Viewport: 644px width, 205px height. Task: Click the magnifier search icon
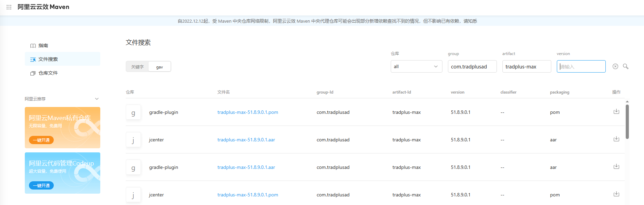point(626,66)
